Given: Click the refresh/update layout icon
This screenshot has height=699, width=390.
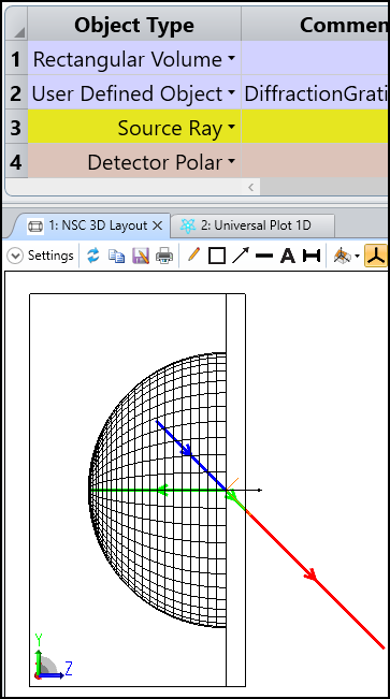Looking at the screenshot, I should (x=93, y=256).
